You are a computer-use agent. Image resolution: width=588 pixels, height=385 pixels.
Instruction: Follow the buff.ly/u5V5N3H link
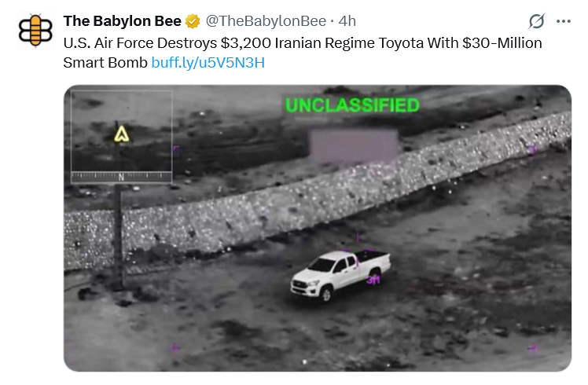click(208, 63)
